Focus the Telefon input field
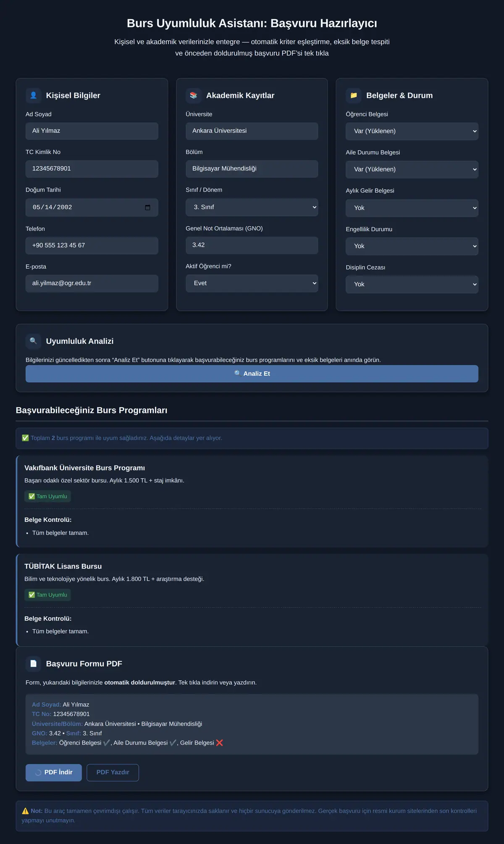504x844 pixels. [x=92, y=246]
